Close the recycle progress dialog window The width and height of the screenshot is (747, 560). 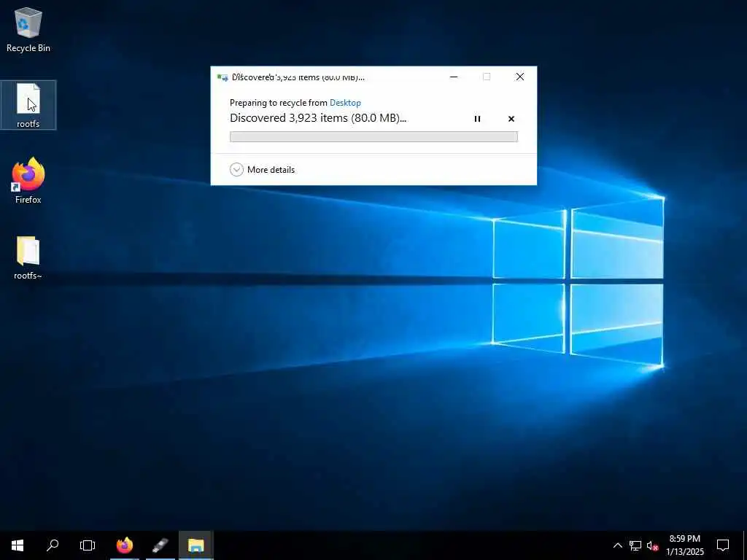[519, 77]
